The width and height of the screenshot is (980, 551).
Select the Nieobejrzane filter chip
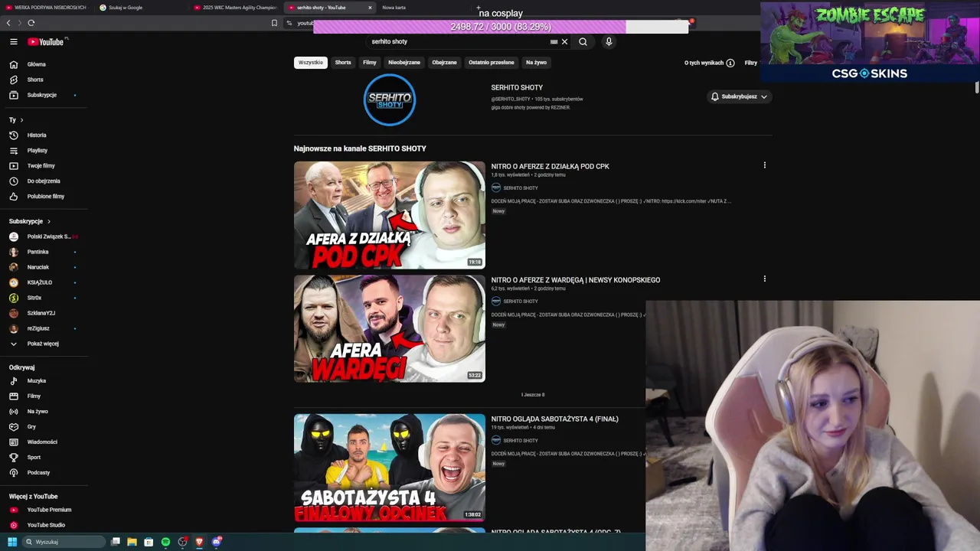404,63
